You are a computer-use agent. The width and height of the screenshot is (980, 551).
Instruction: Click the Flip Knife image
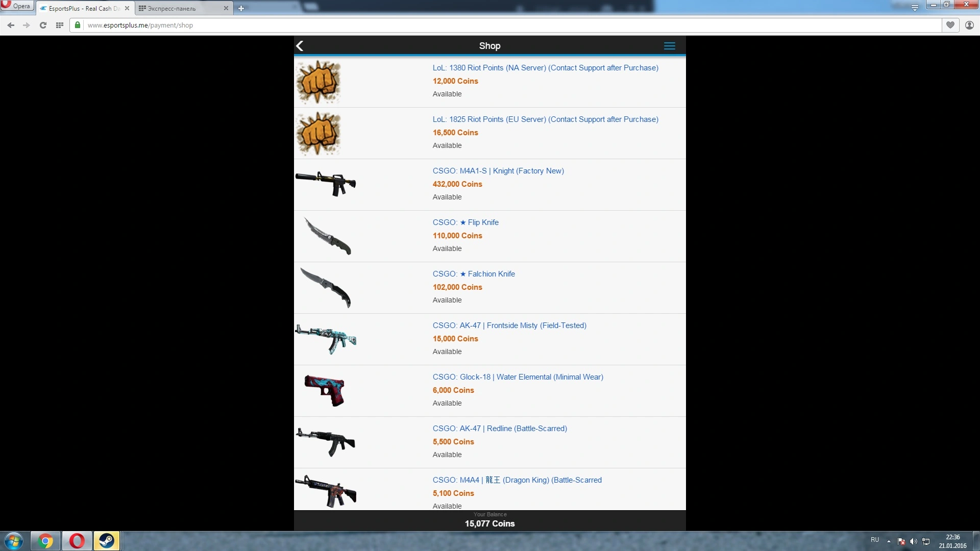point(327,236)
